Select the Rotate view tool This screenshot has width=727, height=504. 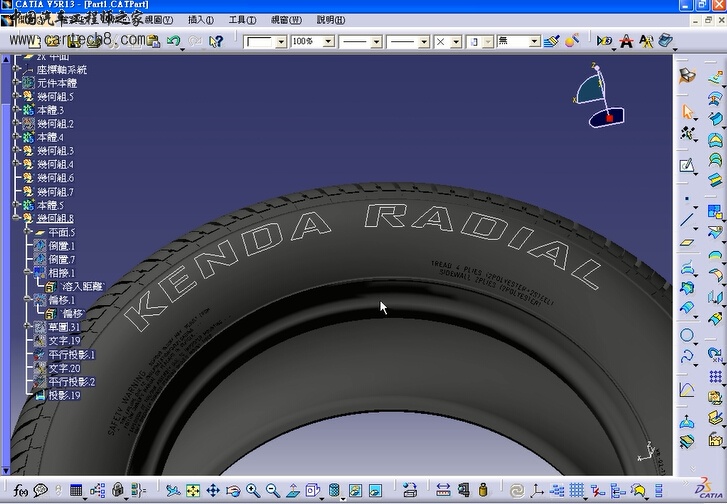pos(233,490)
